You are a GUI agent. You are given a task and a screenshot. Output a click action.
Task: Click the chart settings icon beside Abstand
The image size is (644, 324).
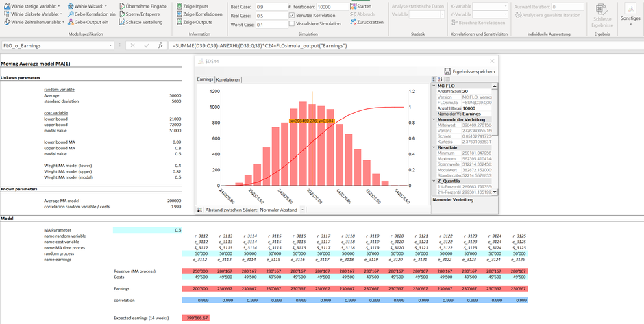(x=199, y=210)
